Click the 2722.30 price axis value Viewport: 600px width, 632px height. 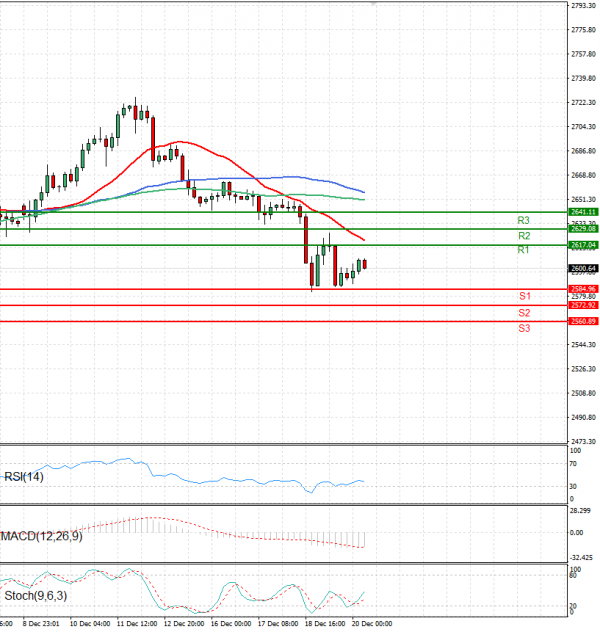click(583, 103)
